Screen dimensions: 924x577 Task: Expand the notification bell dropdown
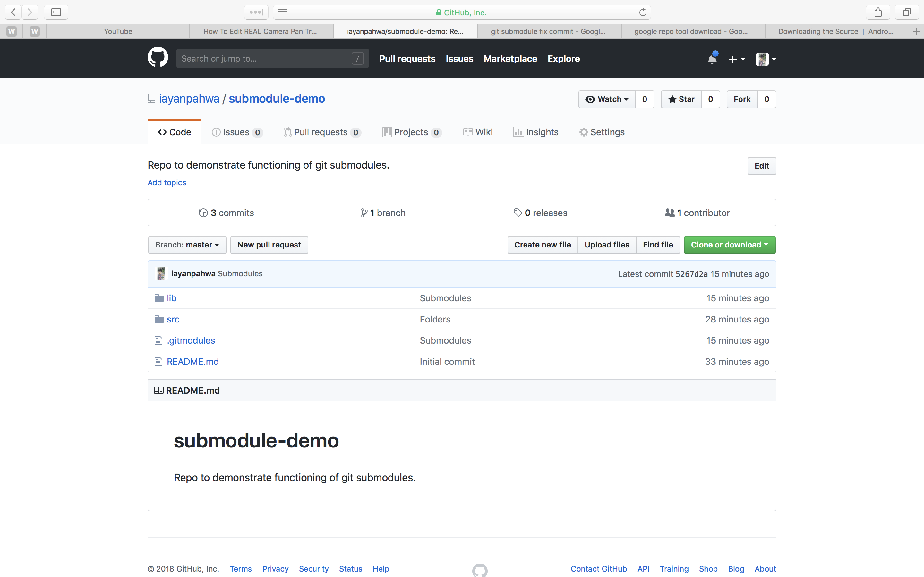[x=712, y=58]
